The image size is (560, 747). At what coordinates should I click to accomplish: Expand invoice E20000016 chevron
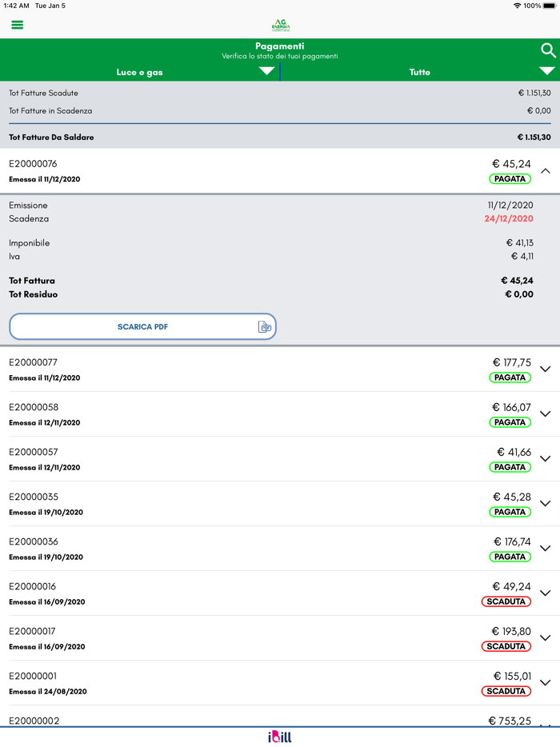546,593
